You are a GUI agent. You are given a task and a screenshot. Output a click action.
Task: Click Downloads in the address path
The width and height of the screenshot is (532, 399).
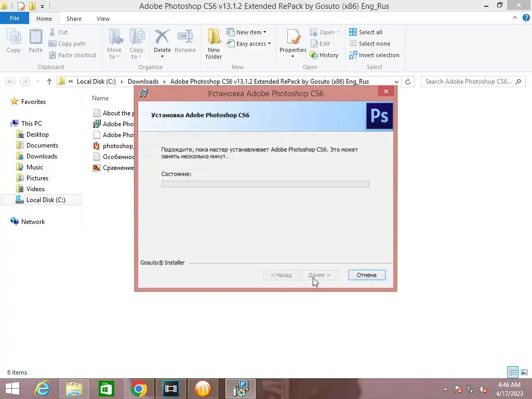point(143,82)
